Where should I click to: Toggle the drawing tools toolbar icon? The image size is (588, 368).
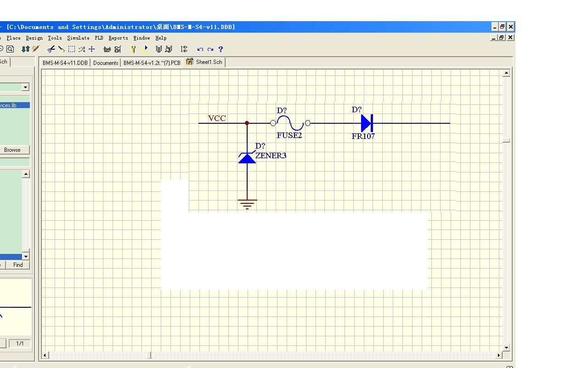pos(107,49)
